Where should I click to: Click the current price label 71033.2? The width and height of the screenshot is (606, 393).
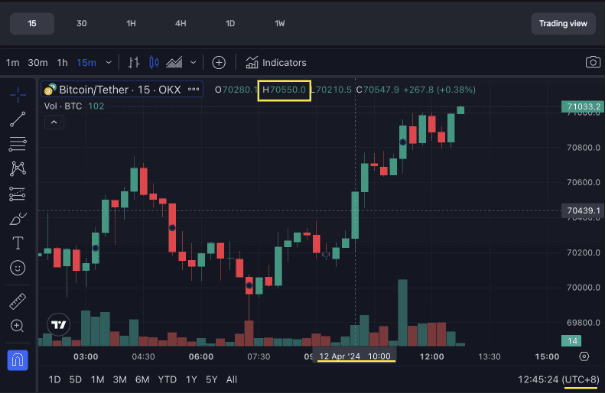[x=582, y=107]
